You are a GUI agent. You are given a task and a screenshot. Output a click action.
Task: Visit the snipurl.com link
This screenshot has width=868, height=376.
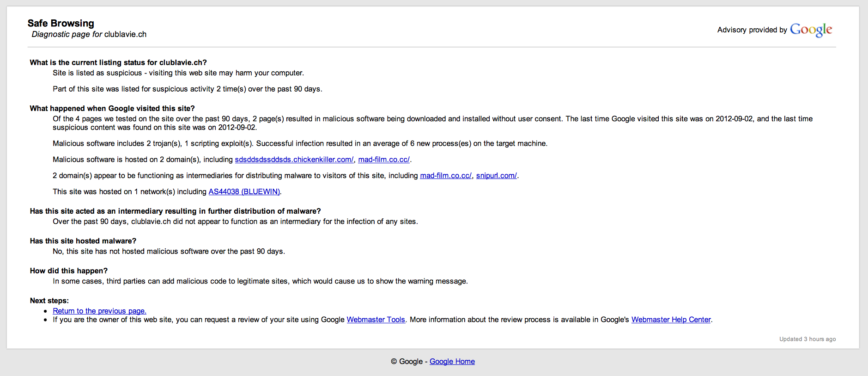point(496,176)
